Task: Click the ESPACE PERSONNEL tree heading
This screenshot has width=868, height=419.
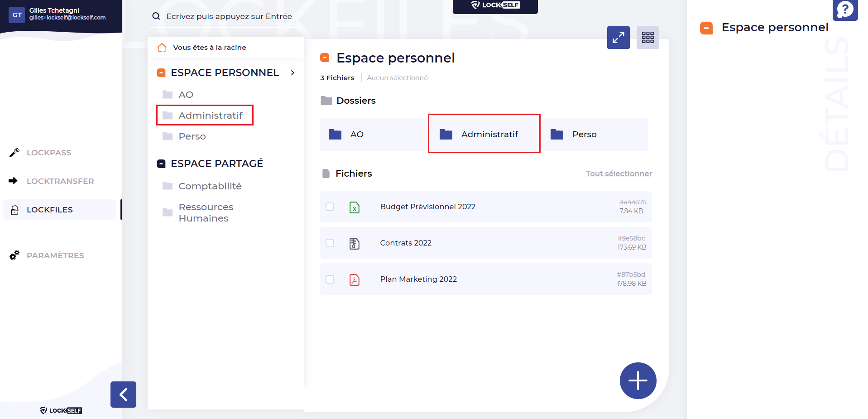Action: [x=225, y=72]
